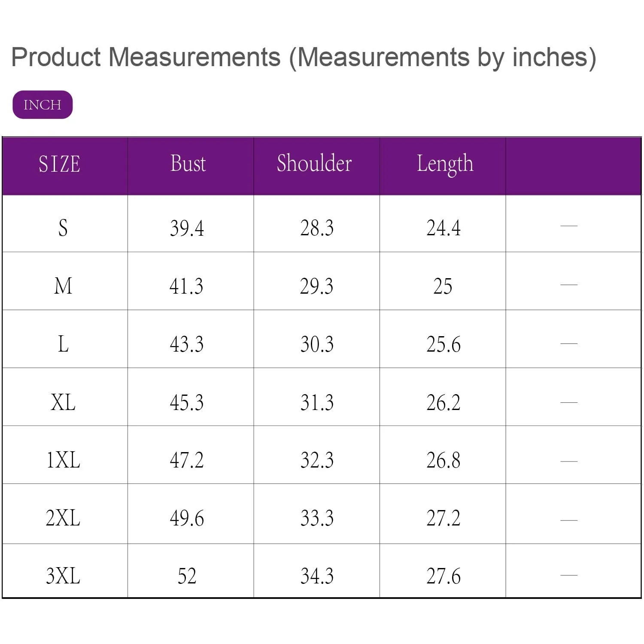
Task: Click shoulder value 30.3
Action: [317, 344]
